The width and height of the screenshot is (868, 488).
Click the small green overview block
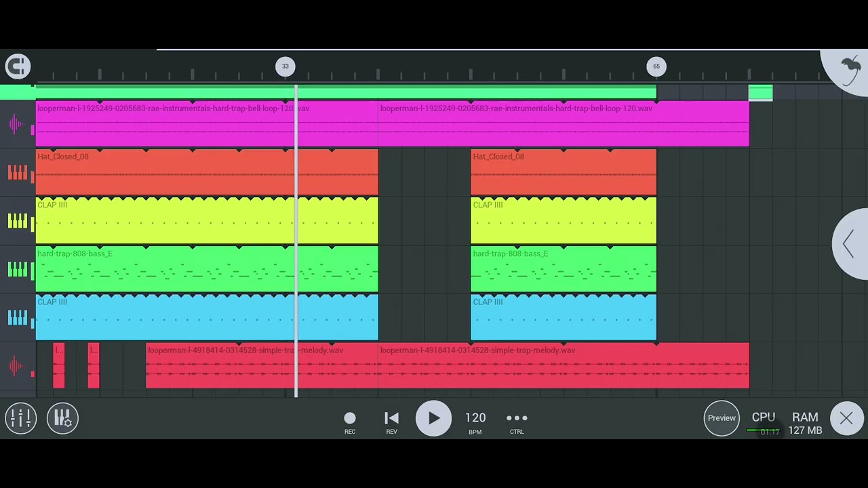pos(761,94)
